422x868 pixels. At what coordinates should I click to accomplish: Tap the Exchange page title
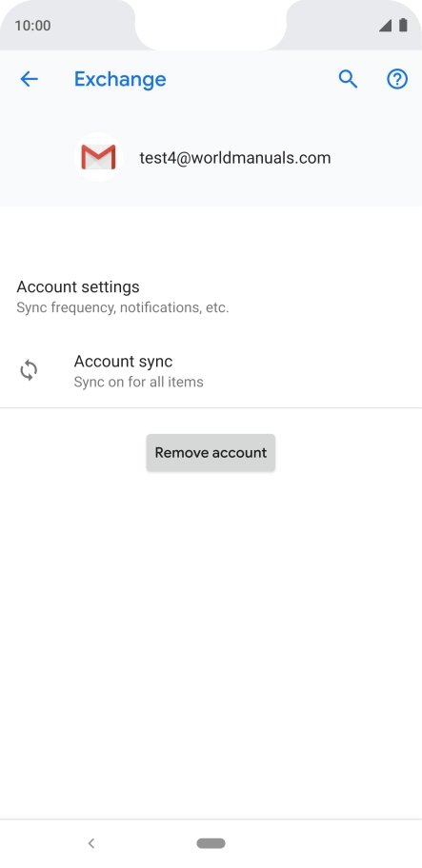click(120, 79)
